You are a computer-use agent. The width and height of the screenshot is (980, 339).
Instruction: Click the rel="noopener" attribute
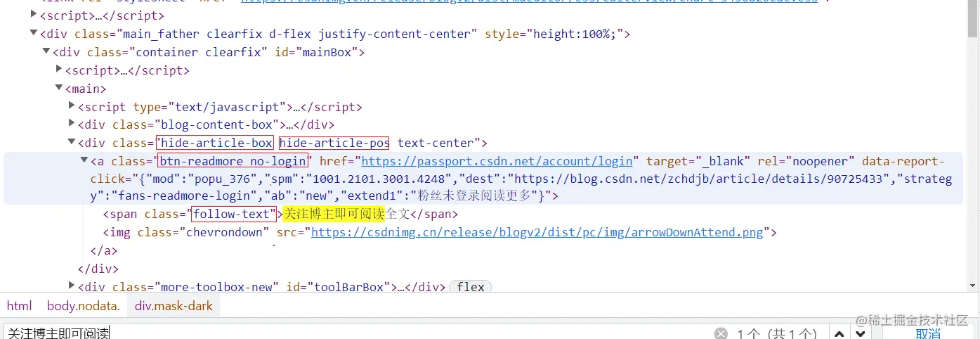(806, 162)
